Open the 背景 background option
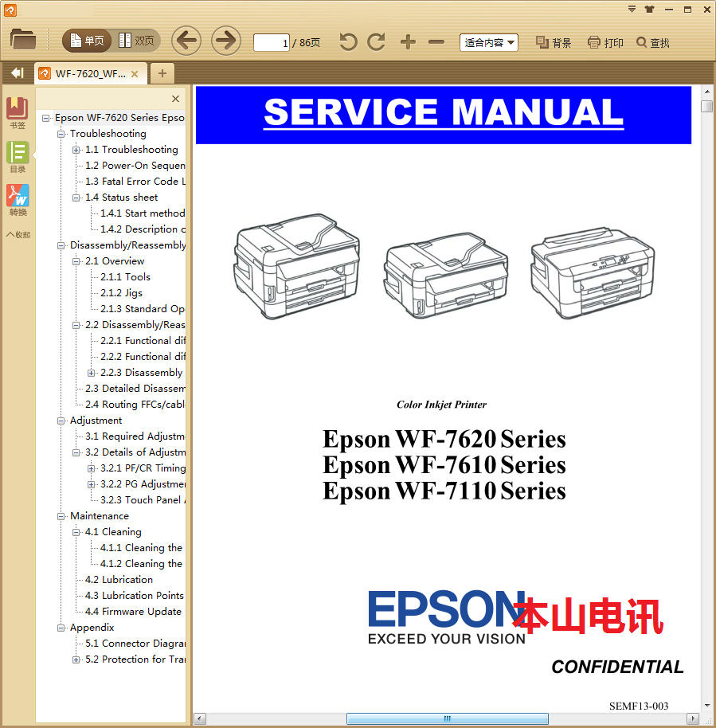Screen dimensions: 716x728 (553, 43)
